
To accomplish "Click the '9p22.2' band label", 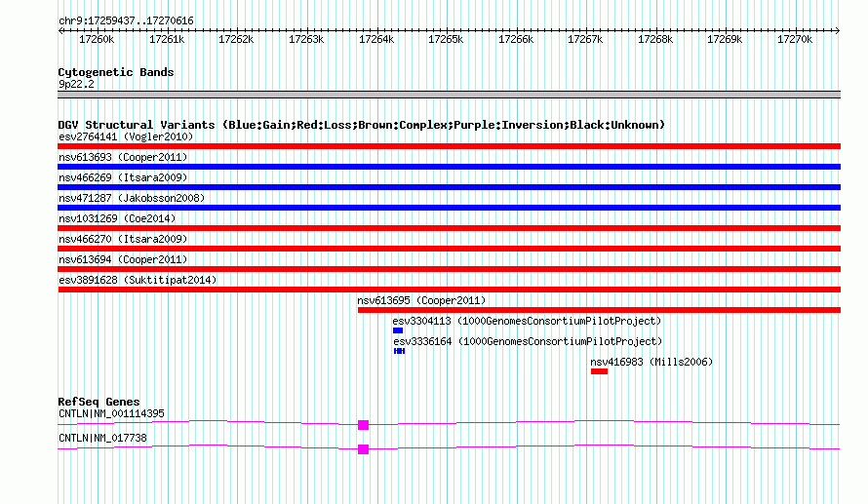I will pos(76,84).
